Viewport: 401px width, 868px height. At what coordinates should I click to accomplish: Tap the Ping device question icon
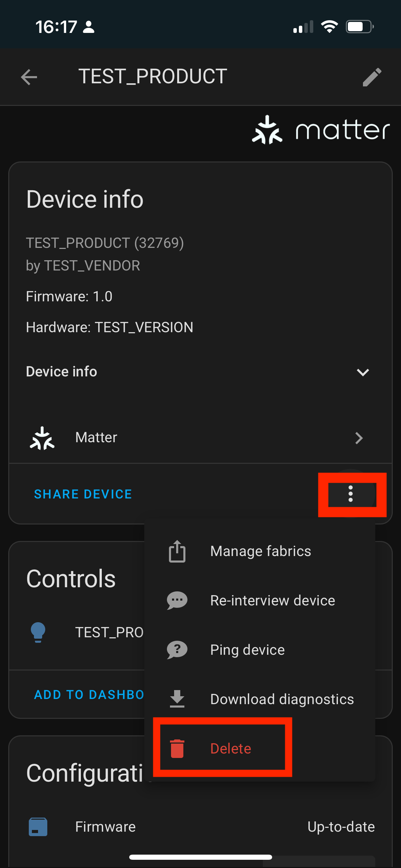[x=177, y=650]
